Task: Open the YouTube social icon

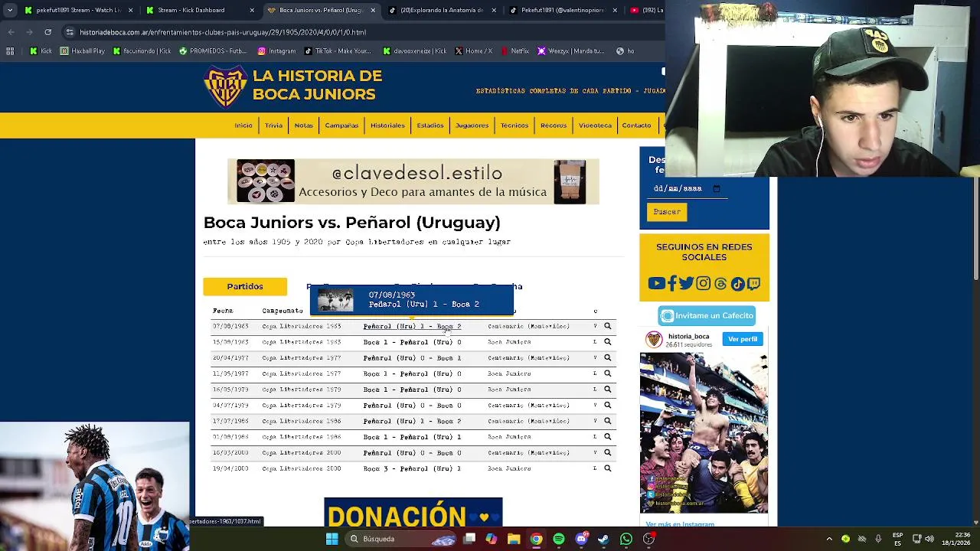Action: (656, 284)
